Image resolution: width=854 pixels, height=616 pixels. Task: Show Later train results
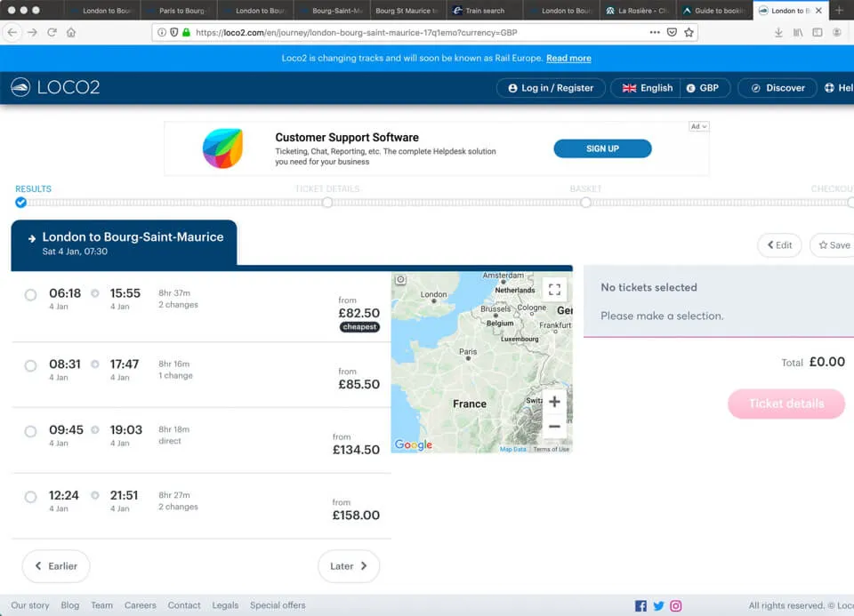click(349, 566)
